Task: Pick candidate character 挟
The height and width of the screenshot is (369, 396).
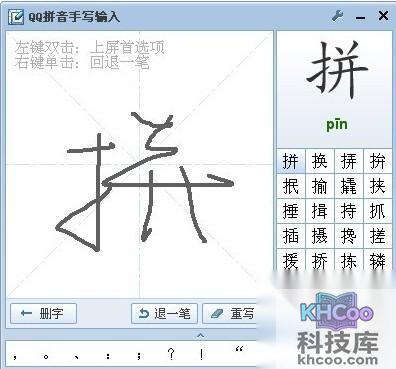Action: tap(377, 186)
